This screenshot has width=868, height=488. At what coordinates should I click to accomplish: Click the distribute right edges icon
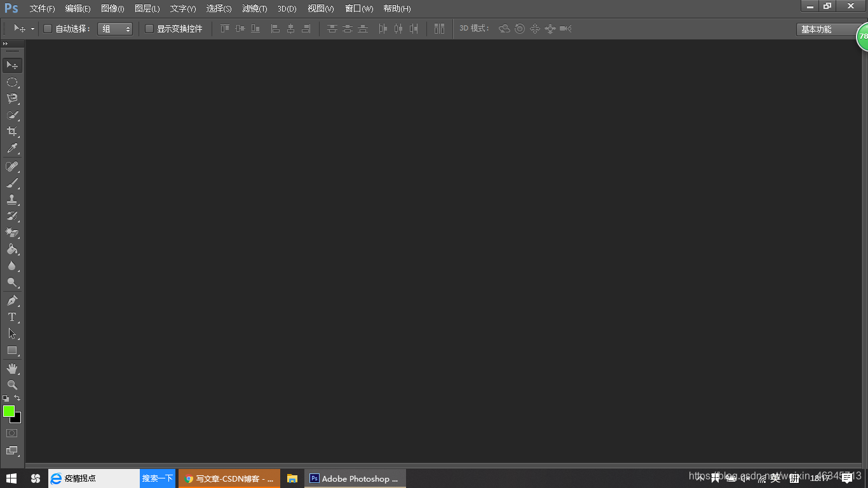[x=414, y=29]
